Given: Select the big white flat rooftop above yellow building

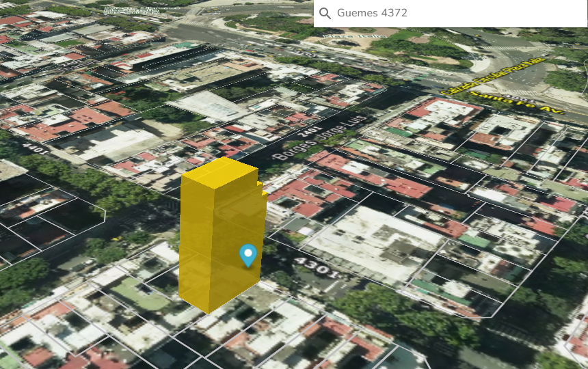Looking at the screenshot, I should click(x=210, y=106).
